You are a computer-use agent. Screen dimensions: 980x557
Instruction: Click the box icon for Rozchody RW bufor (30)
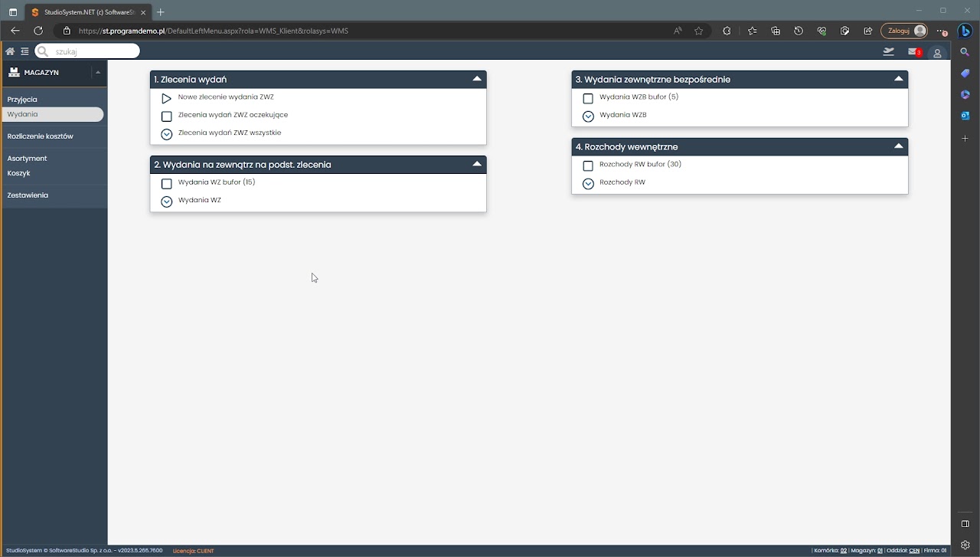point(588,165)
